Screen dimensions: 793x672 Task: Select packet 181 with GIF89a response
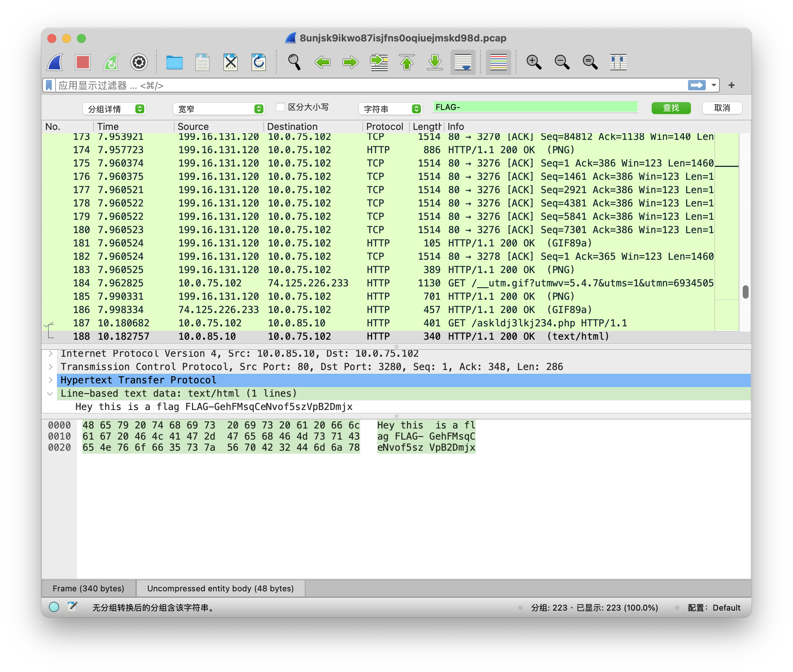[x=378, y=243]
